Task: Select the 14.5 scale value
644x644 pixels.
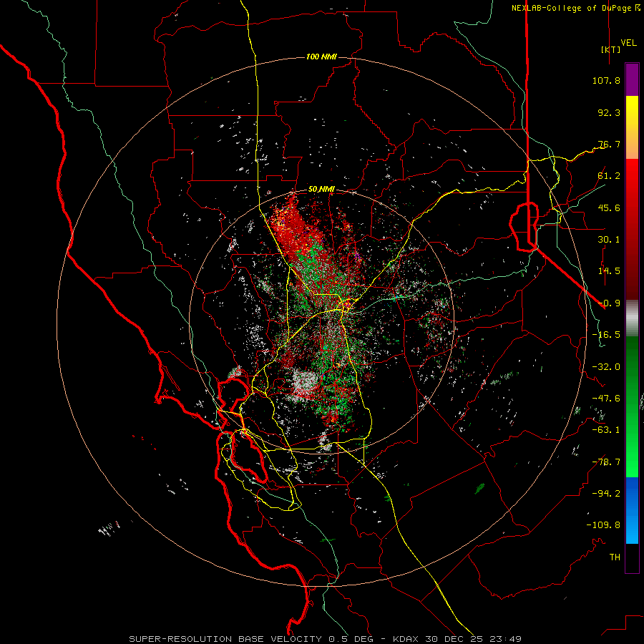Action: tap(609, 271)
